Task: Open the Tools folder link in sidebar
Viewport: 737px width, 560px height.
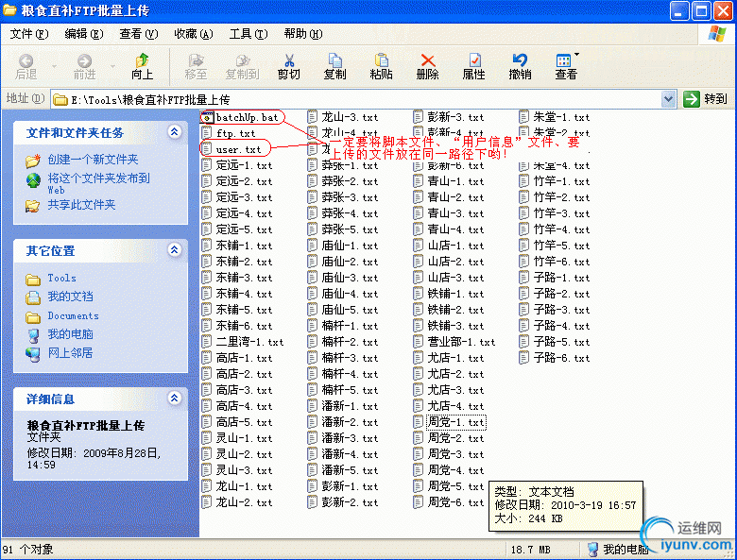Action: tap(61, 279)
